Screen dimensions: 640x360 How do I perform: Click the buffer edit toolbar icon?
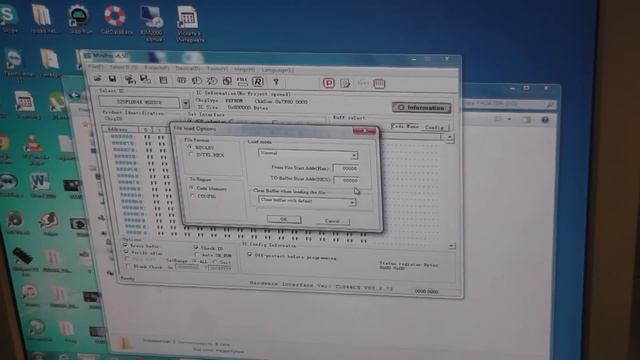tap(163, 80)
